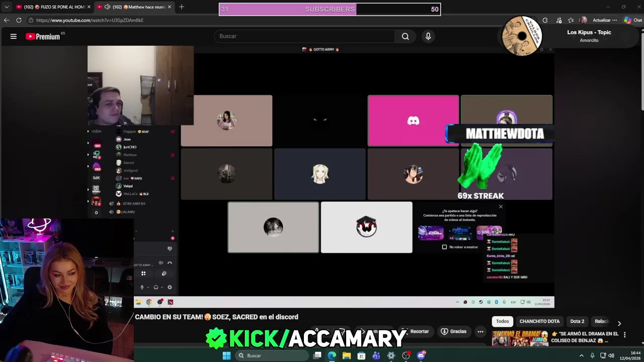This screenshot has height=362, width=644.
Task: Close the activity suggestion popup
Action: pos(501,207)
